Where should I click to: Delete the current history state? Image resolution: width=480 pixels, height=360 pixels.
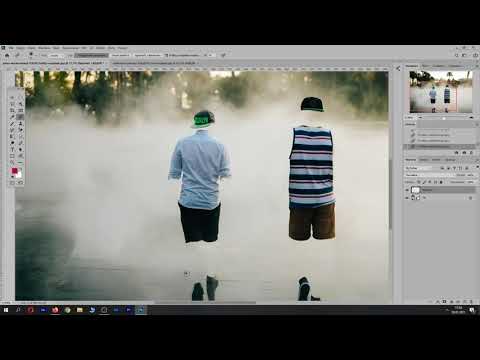pos(471,153)
